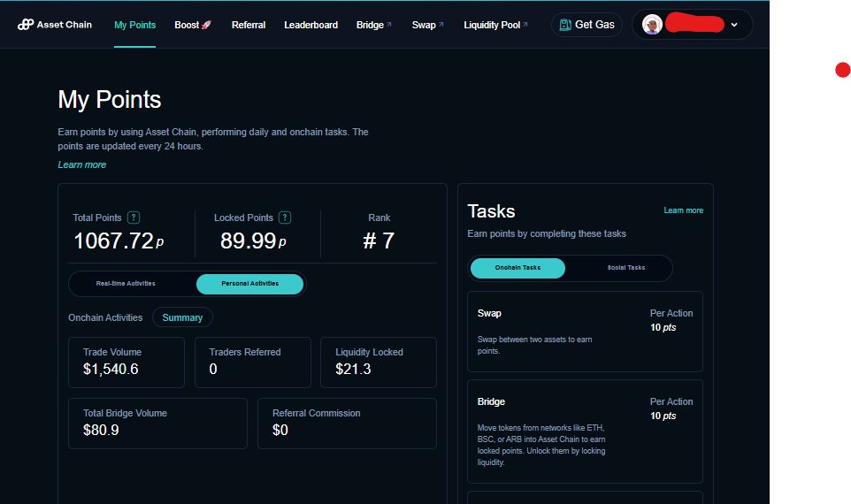Click the 89.99 locked points value
The height and width of the screenshot is (504, 851).
253,241
